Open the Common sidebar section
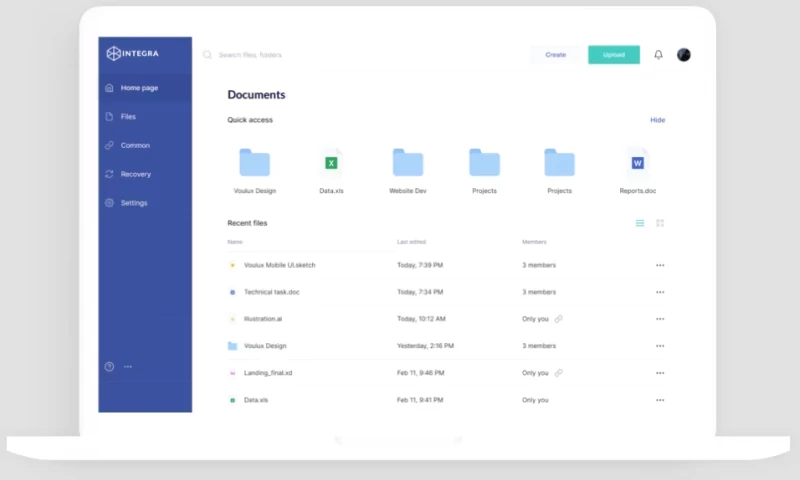800x480 pixels. (x=145, y=145)
